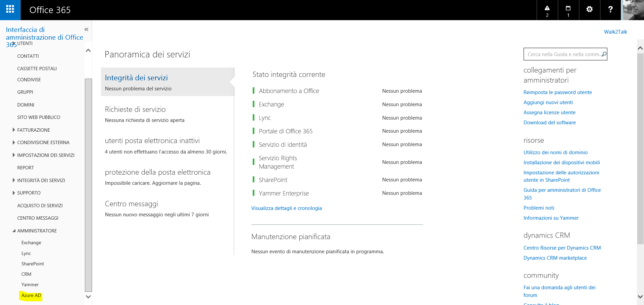Open REPORT in the navigation
644x305 pixels.
(26, 168)
